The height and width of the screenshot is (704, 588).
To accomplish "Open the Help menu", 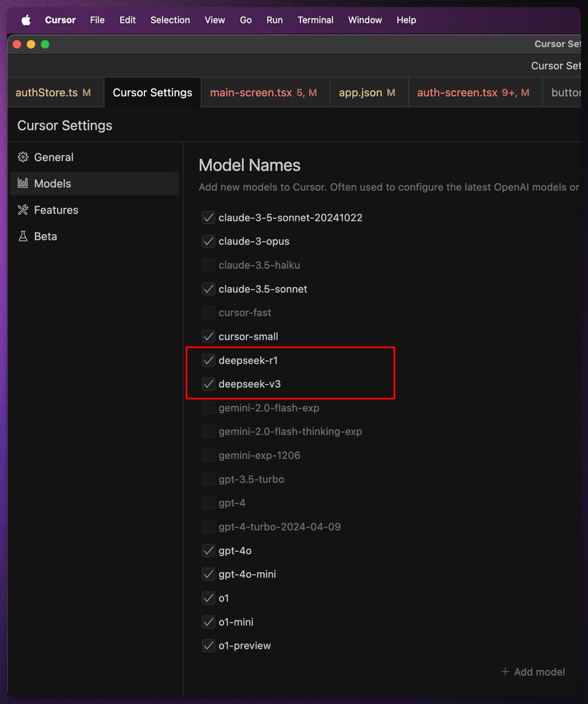I will click(x=406, y=20).
